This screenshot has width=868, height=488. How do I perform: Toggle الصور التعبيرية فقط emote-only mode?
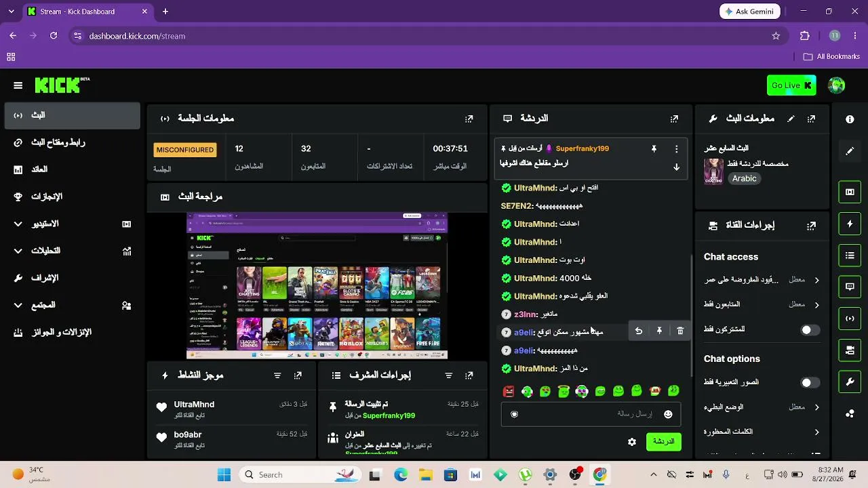pos(810,382)
